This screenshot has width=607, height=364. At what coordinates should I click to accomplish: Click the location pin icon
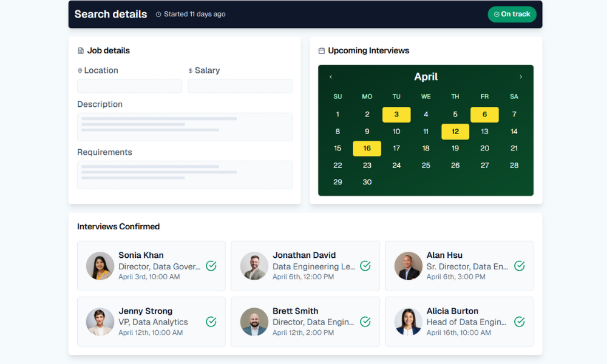tap(80, 71)
